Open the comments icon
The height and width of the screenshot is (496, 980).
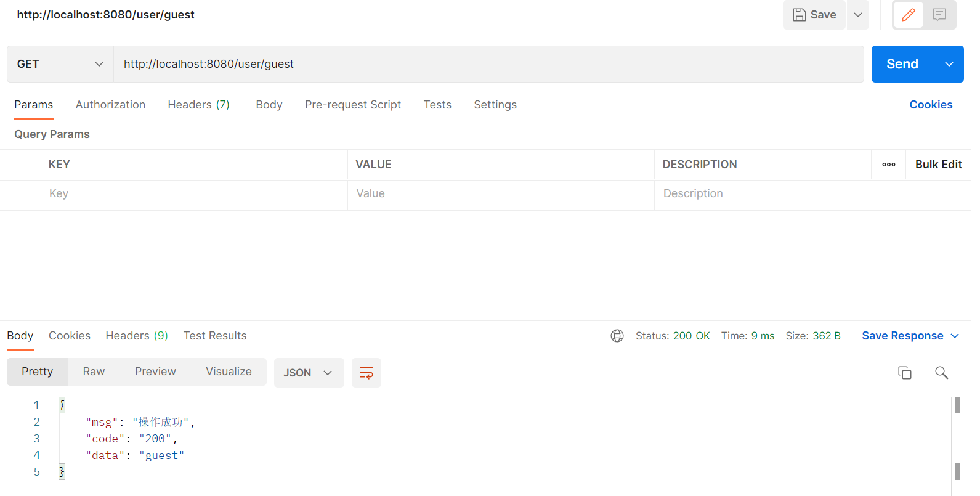[939, 15]
